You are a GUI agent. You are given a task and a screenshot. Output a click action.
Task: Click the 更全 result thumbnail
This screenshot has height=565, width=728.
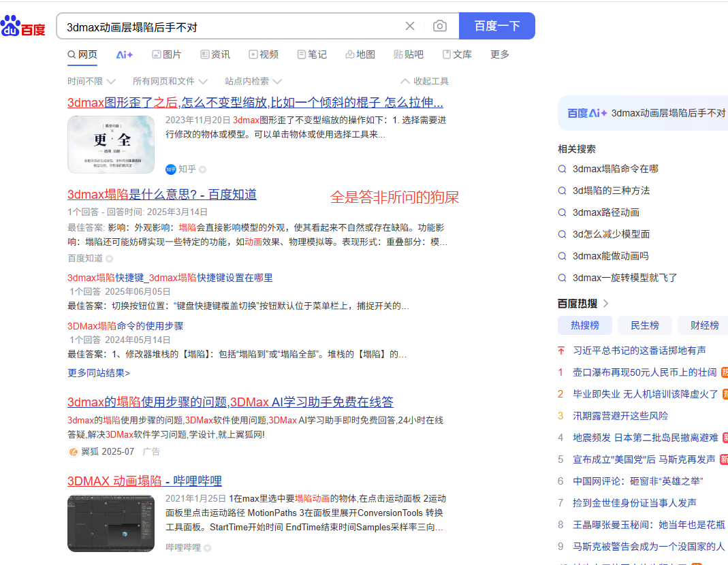(111, 144)
